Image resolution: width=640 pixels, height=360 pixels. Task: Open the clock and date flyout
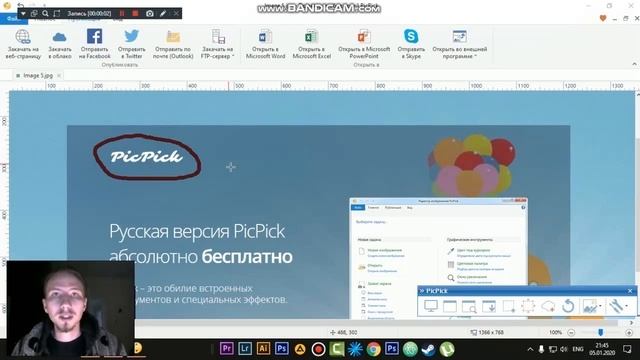(602, 349)
